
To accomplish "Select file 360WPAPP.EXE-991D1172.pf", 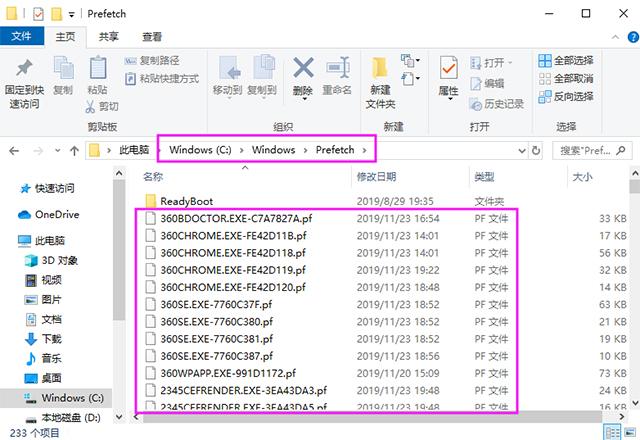I will pyautogui.click(x=221, y=373).
